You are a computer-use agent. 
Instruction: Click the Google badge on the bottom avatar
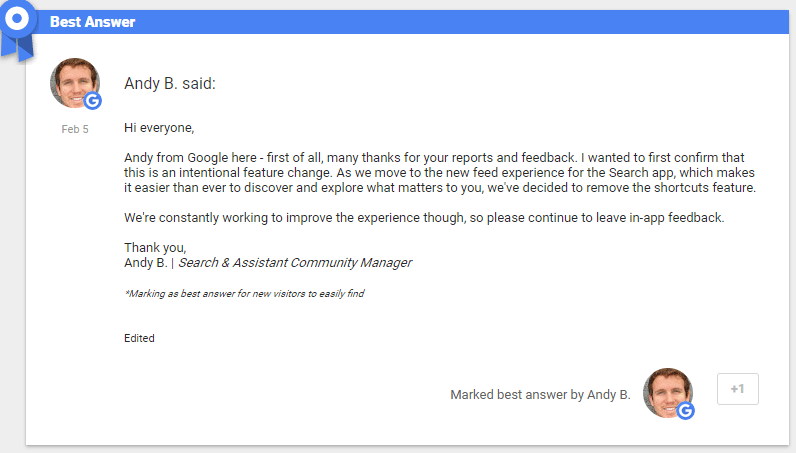(x=686, y=411)
